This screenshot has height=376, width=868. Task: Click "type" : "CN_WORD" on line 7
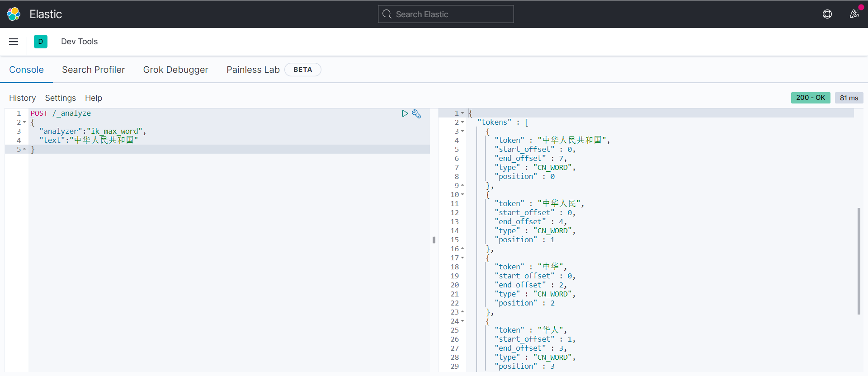[535, 167]
